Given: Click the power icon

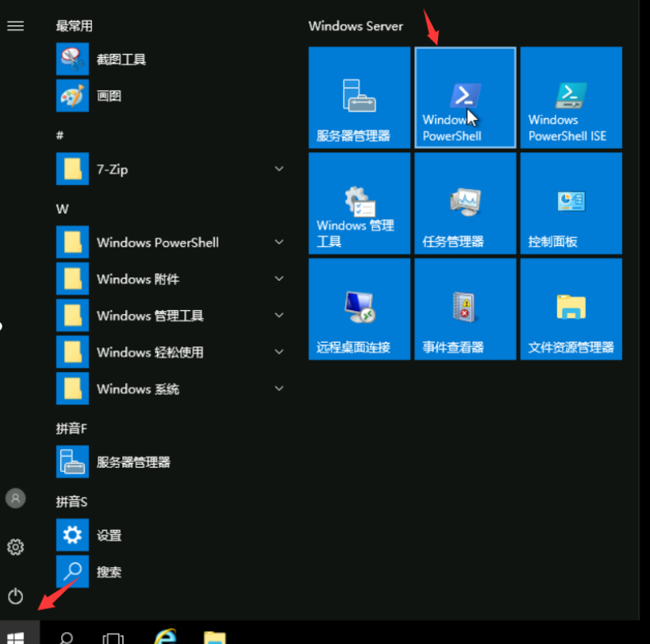Looking at the screenshot, I should click(15, 596).
